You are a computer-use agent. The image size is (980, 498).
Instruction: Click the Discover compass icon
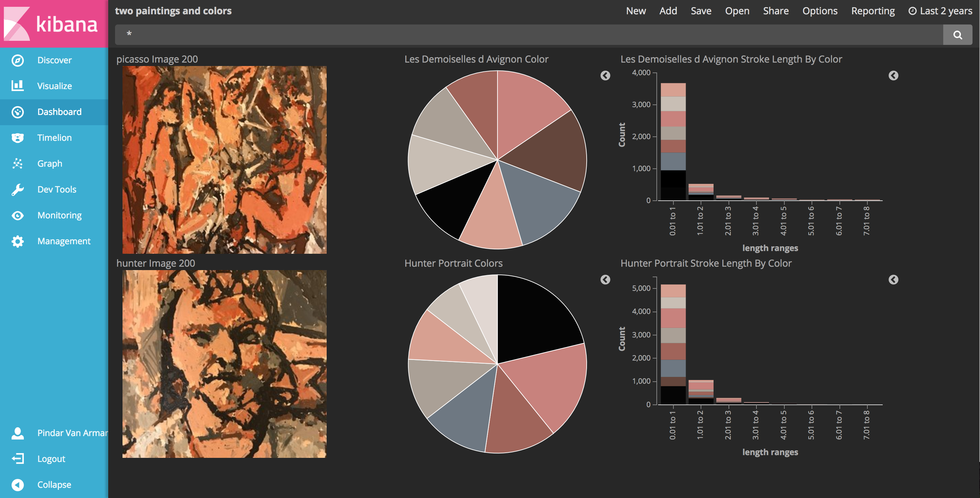click(17, 60)
